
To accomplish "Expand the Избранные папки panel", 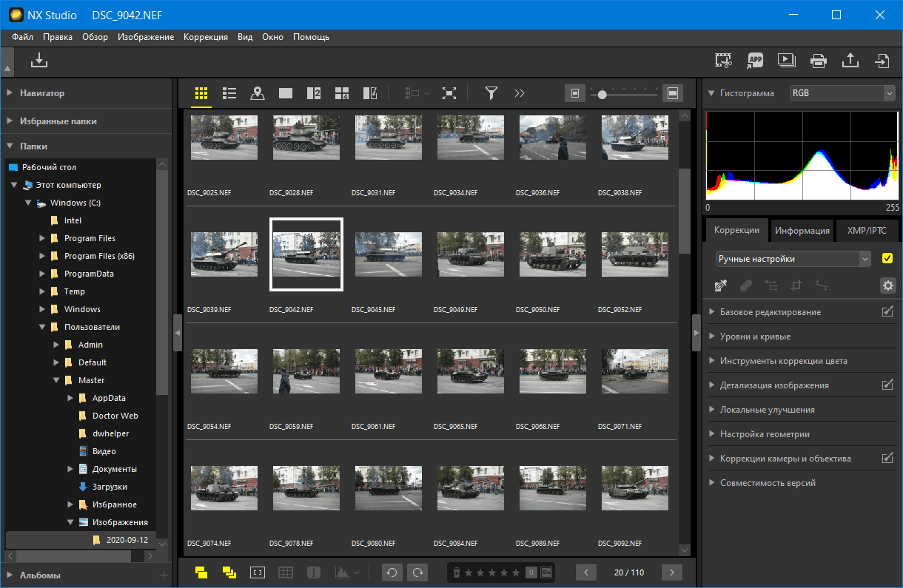I will coord(9,121).
